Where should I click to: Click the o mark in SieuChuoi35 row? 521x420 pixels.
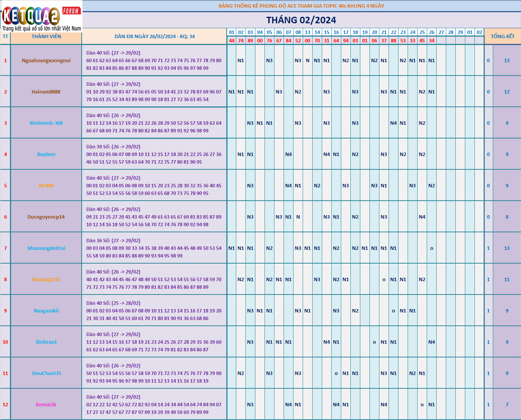336,373
